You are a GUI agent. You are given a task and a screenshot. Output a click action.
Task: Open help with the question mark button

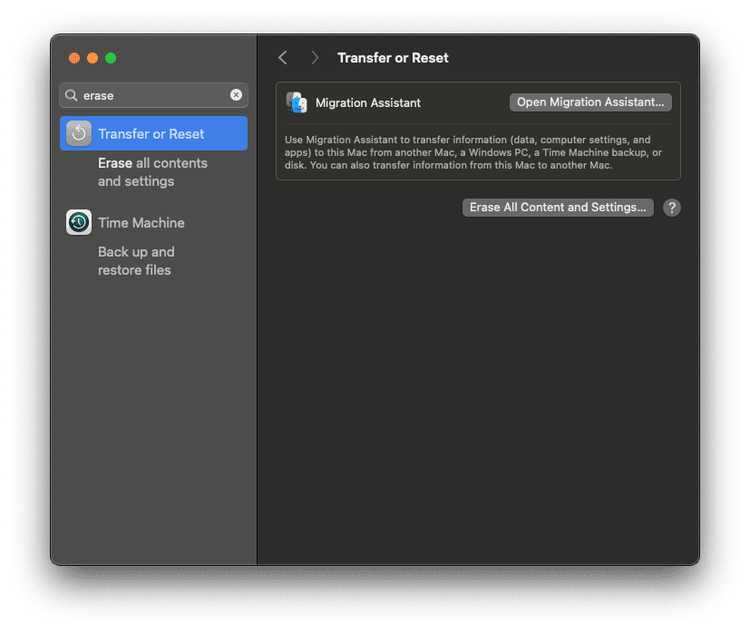(672, 208)
